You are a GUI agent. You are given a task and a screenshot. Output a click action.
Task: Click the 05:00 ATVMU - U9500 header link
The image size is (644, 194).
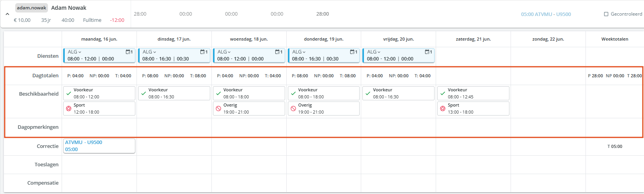546,14
